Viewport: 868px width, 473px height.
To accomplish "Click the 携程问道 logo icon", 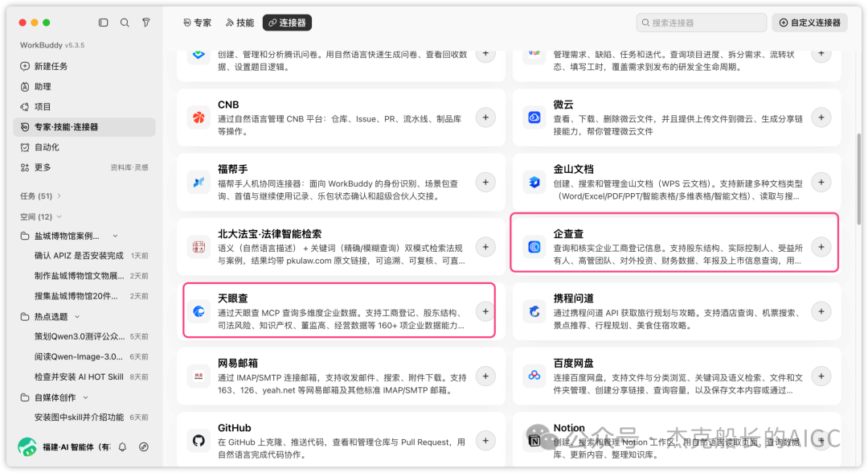I will [x=534, y=312].
